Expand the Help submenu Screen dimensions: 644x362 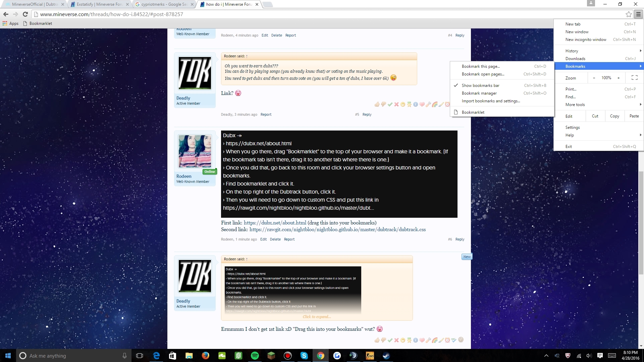tap(599, 135)
